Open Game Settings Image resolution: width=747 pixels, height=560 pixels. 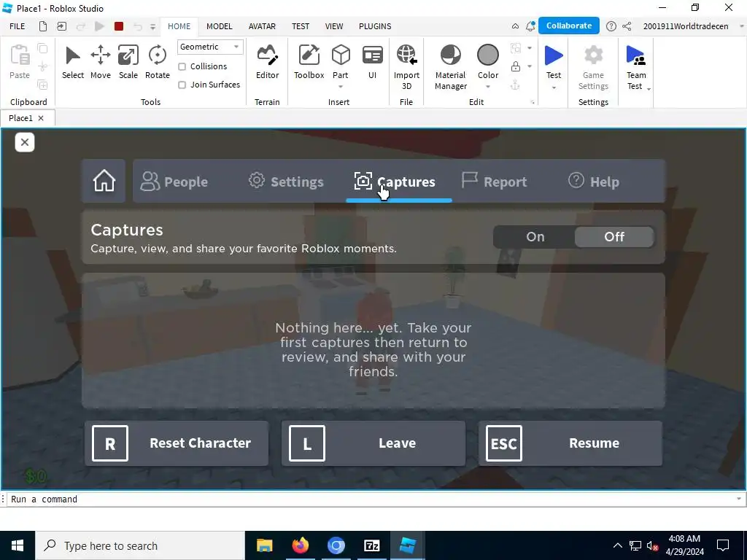pyautogui.click(x=593, y=66)
